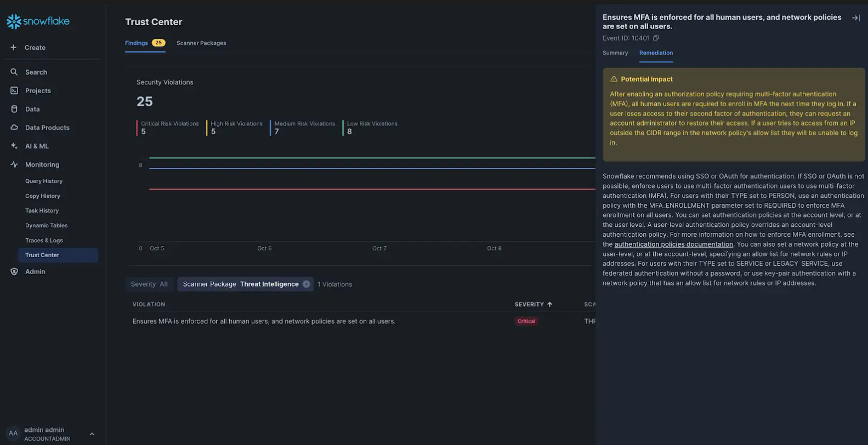Click the 1 Violations label
This screenshot has height=445, width=868.
pyautogui.click(x=335, y=284)
